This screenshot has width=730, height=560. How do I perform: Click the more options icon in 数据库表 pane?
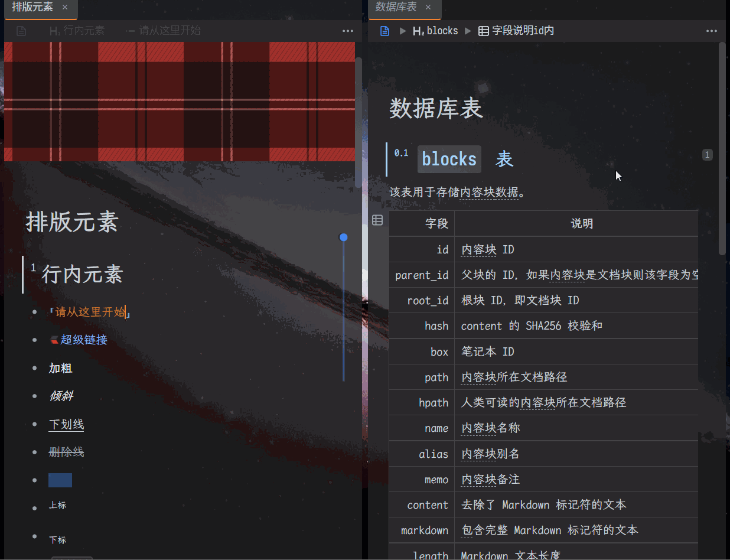click(712, 31)
